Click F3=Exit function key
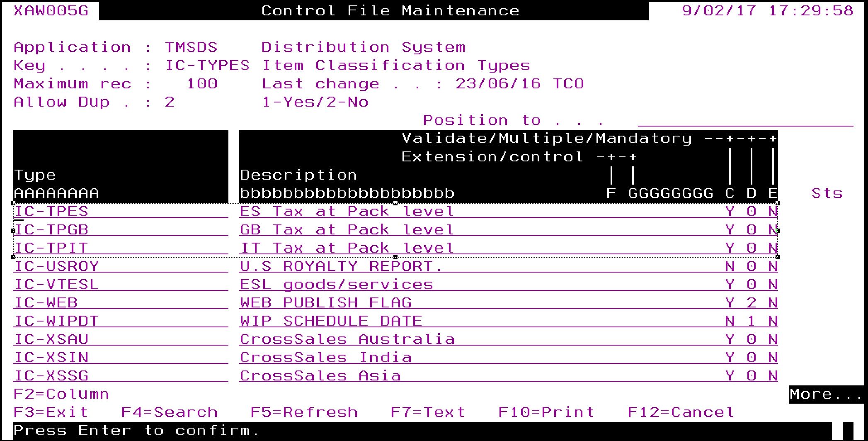The image size is (868, 441). tap(51, 412)
